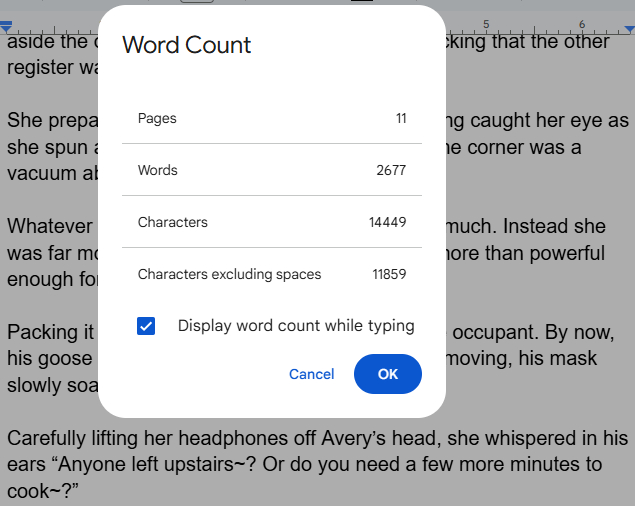Click the 'Display word count while typing' label
Viewport: 635px width, 506px height.
[295, 326]
